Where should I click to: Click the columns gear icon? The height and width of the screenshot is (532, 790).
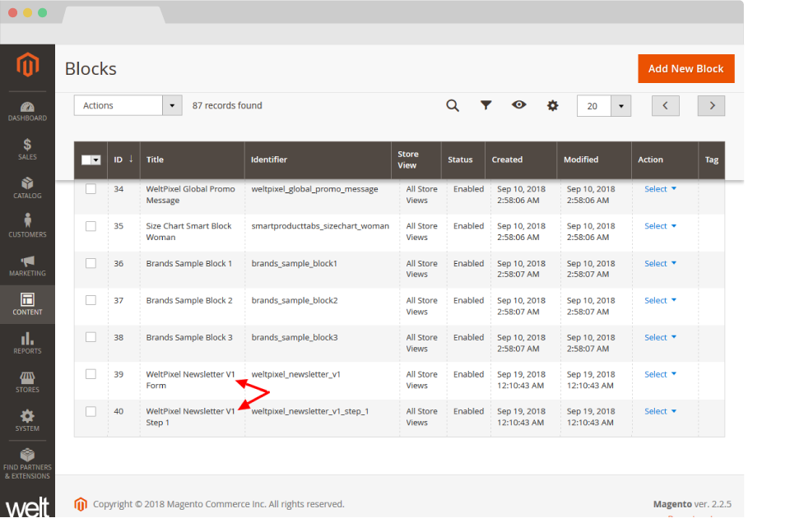(x=553, y=105)
